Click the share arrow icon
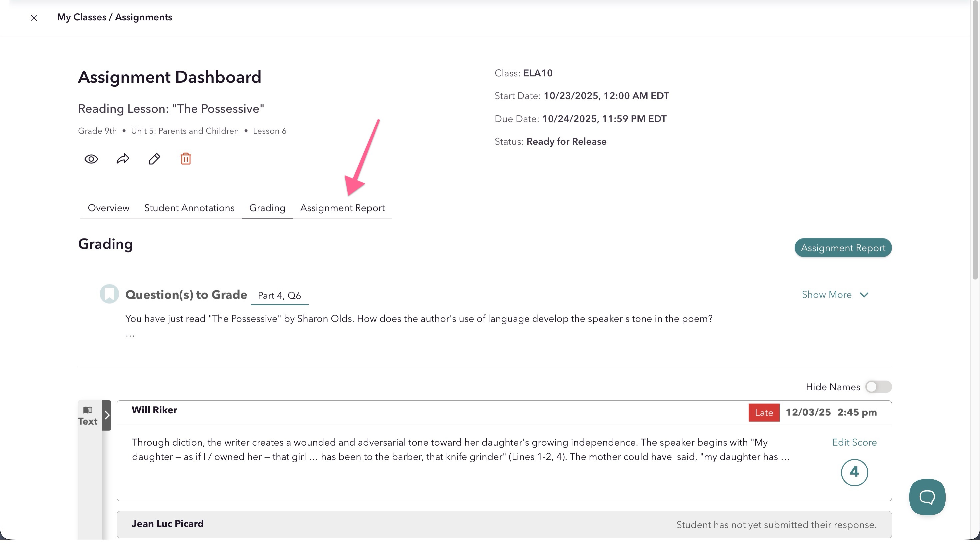 (x=123, y=159)
